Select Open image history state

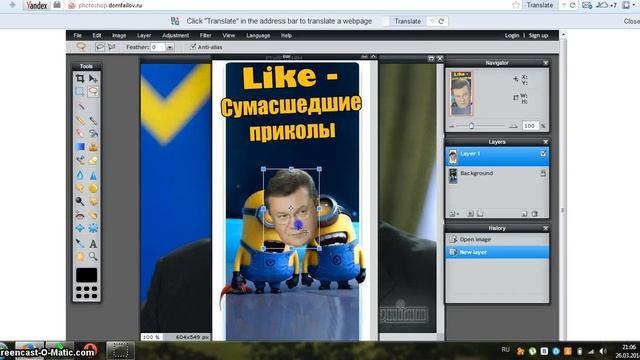(497, 240)
